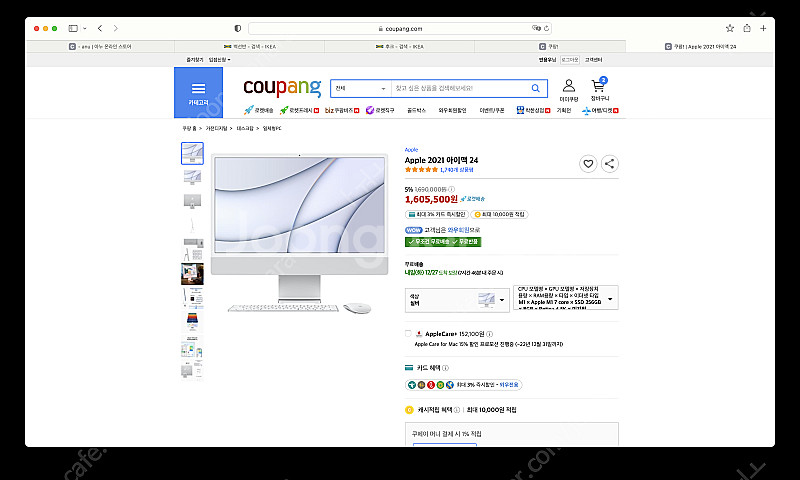The height and width of the screenshot is (480, 800).
Task: Click the logout button in top bar
Action: [x=570, y=60]
